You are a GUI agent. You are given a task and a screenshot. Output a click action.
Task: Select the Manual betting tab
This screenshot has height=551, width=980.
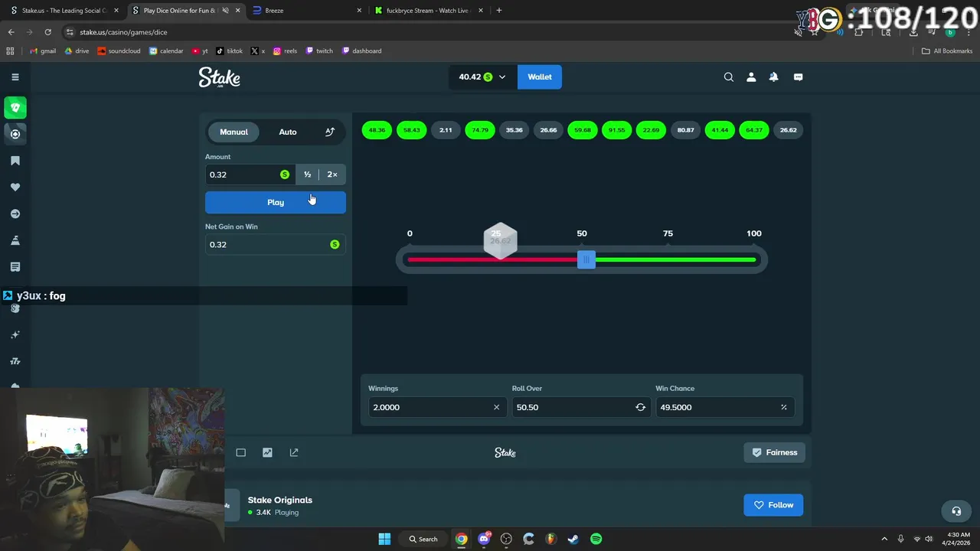pyautogui.click(x=234, y=132)
